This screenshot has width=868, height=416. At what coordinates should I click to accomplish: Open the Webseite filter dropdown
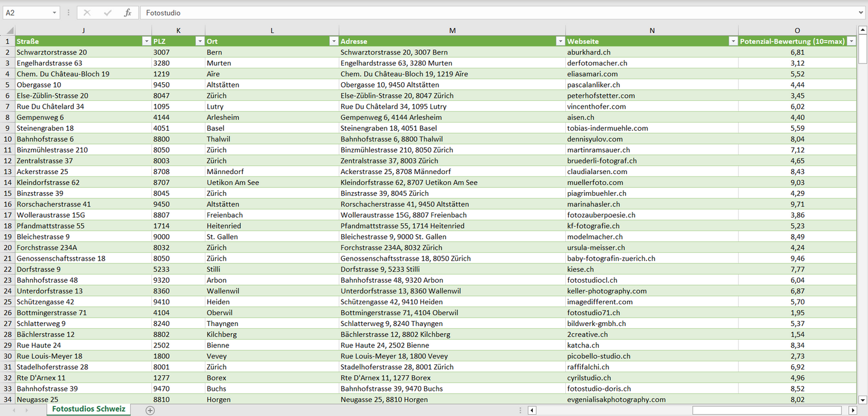coord(733,41)
